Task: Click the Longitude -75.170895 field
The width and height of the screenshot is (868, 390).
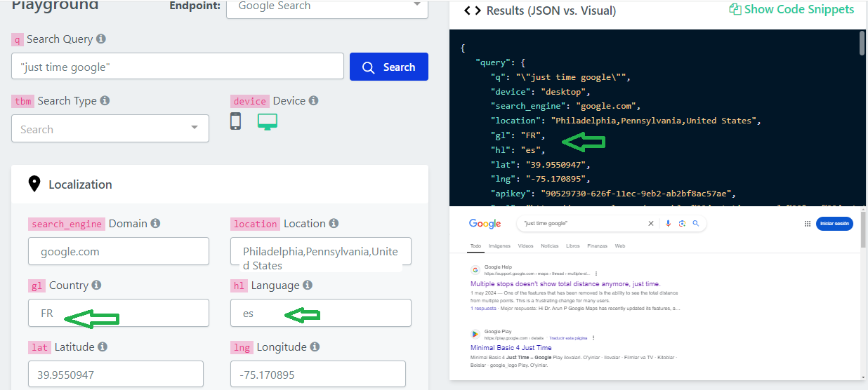Action: point(318,375)
